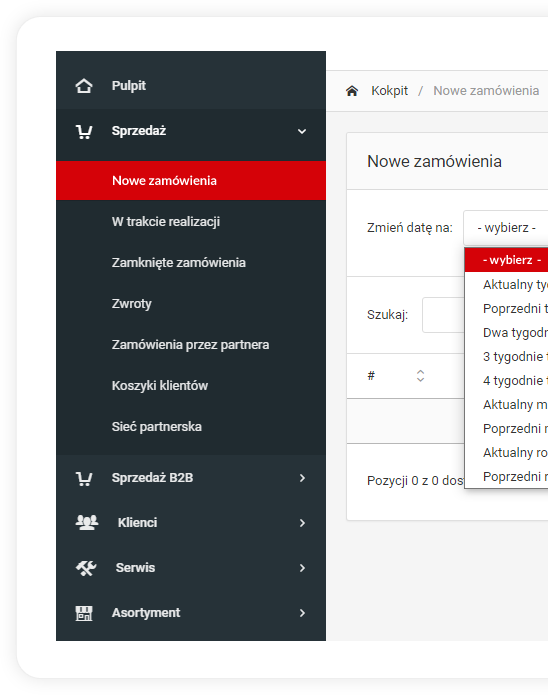Choose 'Dwa tygodn...' option in date list
548x695 pixels.
coord(506,332)
